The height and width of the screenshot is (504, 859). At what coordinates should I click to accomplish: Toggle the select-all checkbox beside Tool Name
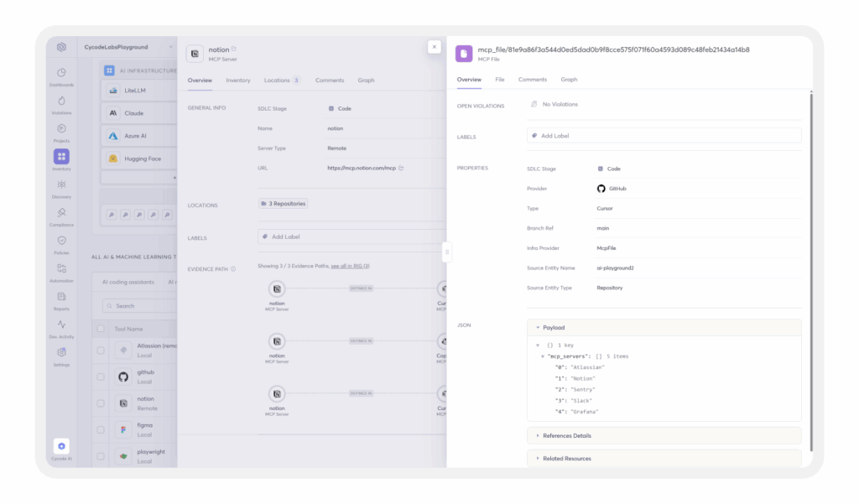pyautogui.click(x=102, y=329)
